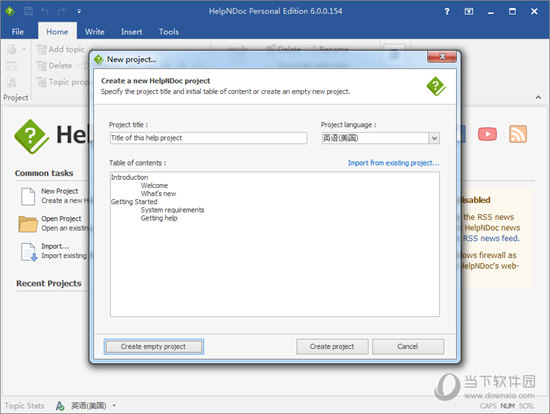Click the Create project button
The height and width of the screenshot is (414, 550).
(332, 347)
